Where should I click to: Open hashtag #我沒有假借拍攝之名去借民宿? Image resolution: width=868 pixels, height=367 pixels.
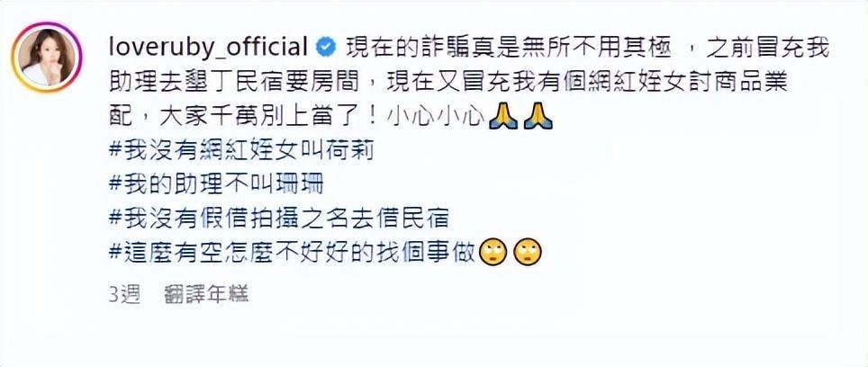pyautogui.click(x=278, y=219)
